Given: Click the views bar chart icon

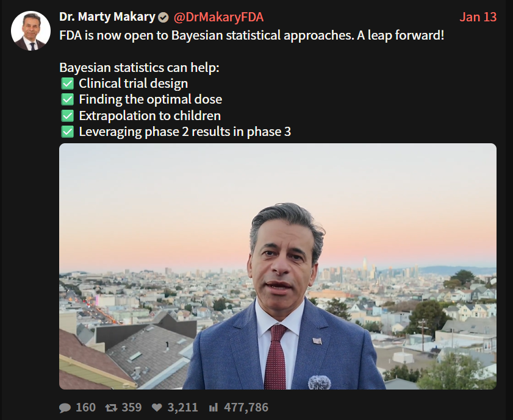Looking at the screenshot, I should pos(213,407).
